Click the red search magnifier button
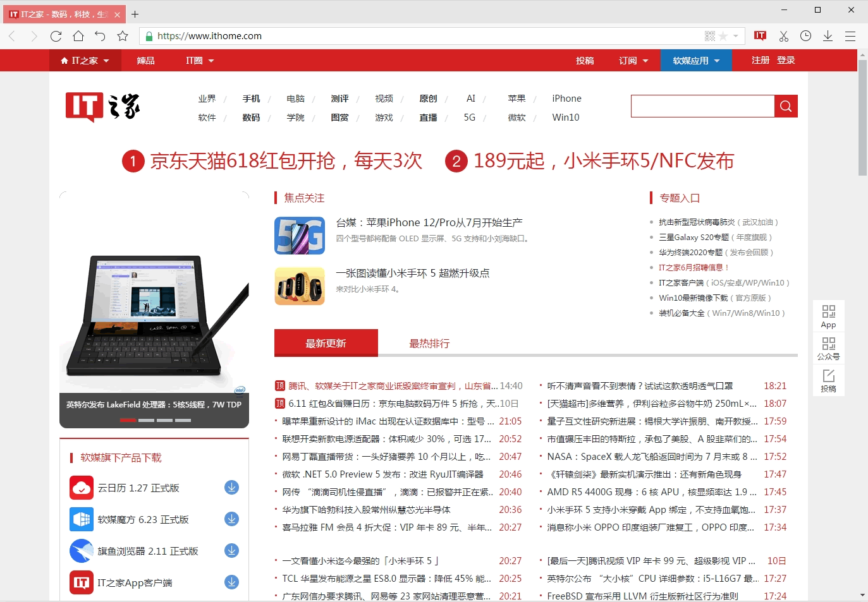The width and height of the screenshot is (868, 602). click(x=786, y=106)
